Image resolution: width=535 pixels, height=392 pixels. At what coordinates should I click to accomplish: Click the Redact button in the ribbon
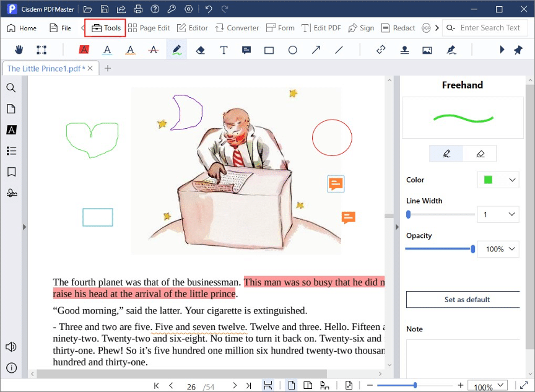coord(398,28)
